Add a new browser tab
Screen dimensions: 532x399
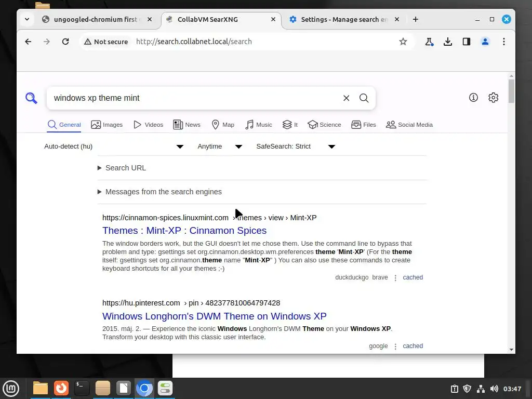point(415,19)
